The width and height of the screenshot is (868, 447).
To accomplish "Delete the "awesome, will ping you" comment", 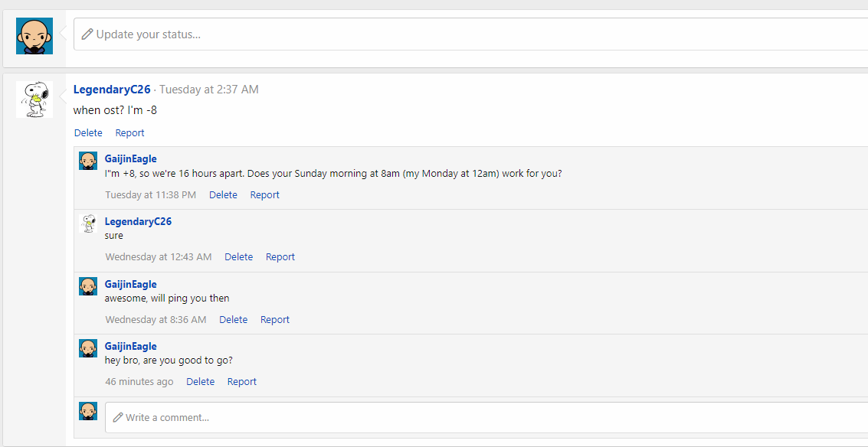I will click(233, 320).
